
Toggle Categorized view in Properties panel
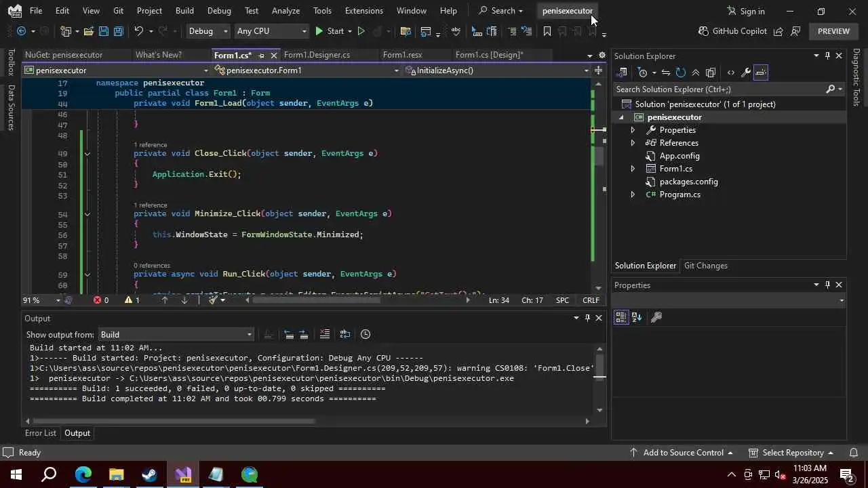click(620, 317)
